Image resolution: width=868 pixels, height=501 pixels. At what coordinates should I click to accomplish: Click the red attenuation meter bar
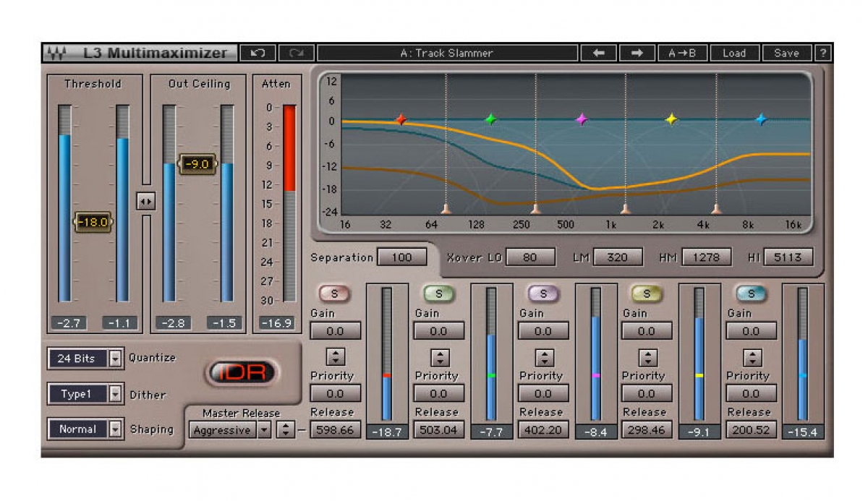[289, 148]
